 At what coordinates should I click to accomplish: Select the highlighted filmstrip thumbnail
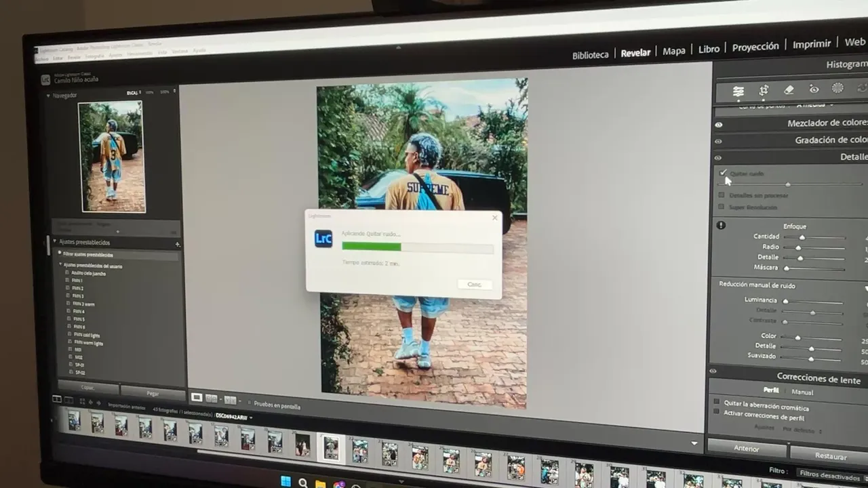331,447
